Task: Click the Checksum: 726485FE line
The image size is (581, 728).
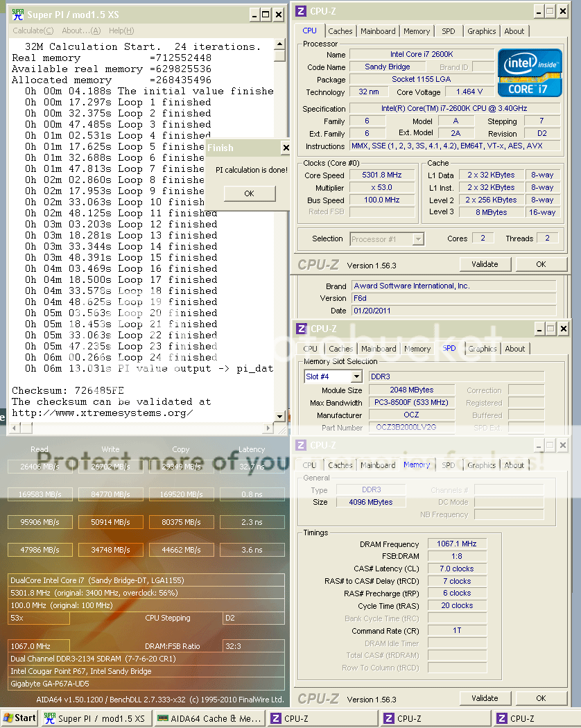Action: coord(68,390)
